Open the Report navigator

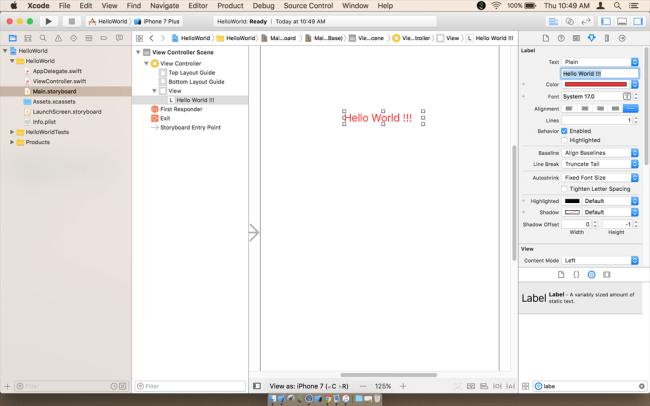tap(119, 38)
